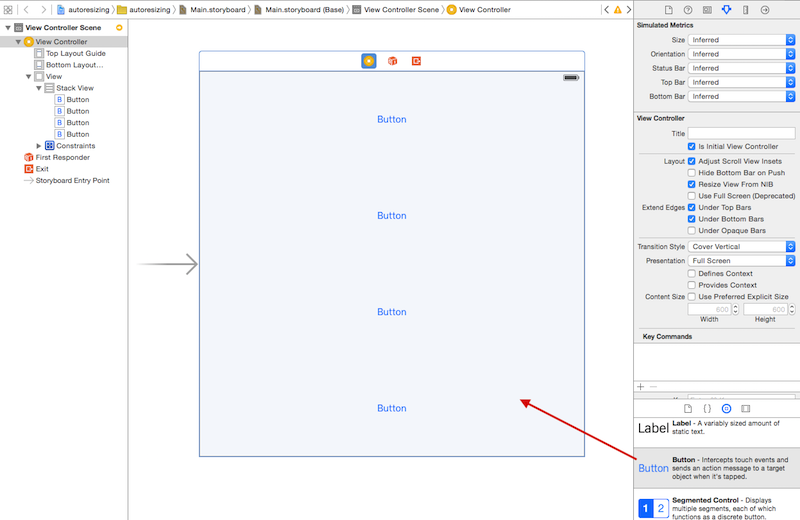Enable Hide Bottom Bar on Push
The width and height of the screenshot is (800, 520).
click(x=691, y=172)
